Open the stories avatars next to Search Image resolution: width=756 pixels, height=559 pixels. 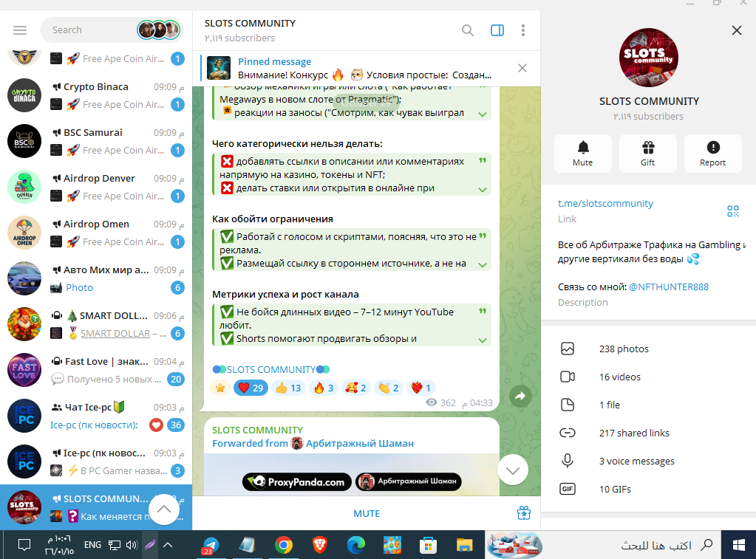click(x=159, y=30)
